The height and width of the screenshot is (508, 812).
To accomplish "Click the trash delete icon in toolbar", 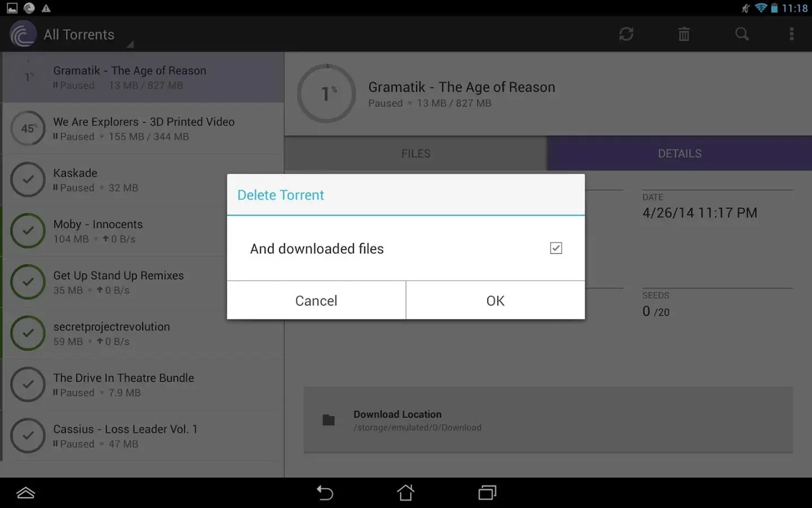I will [683, 34].
